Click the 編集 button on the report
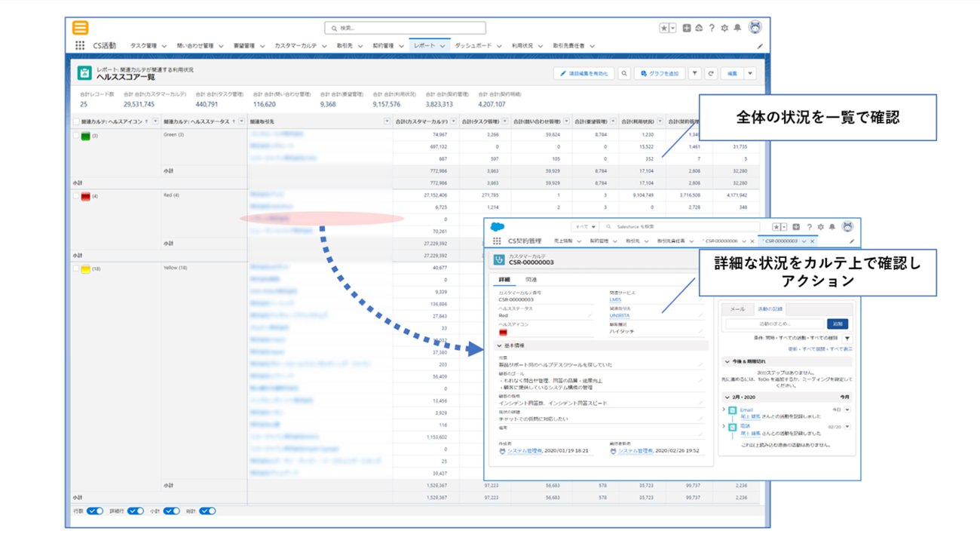The image size is (980, 543). (x=732, y=73)
